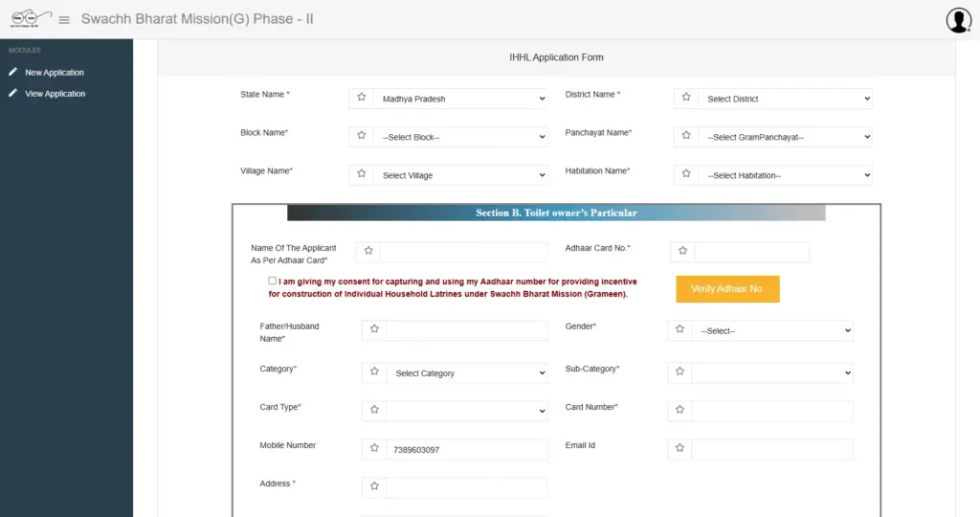
Task: Click star icon beside Card Number
Action: 679,410
